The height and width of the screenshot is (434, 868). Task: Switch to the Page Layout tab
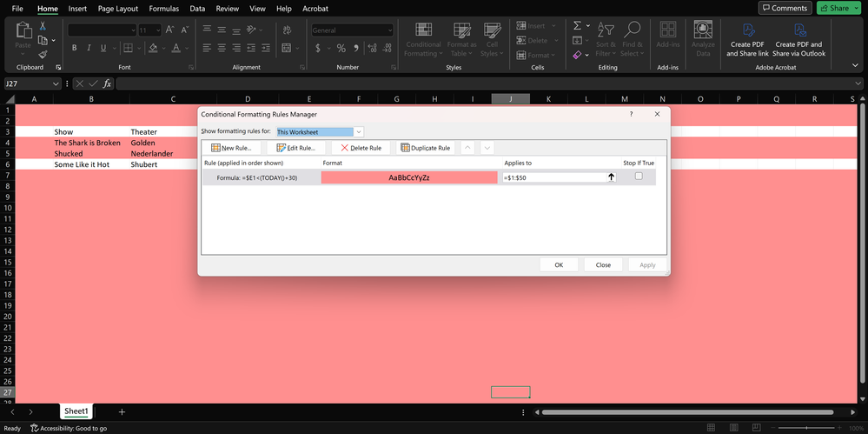pos(118,9)
